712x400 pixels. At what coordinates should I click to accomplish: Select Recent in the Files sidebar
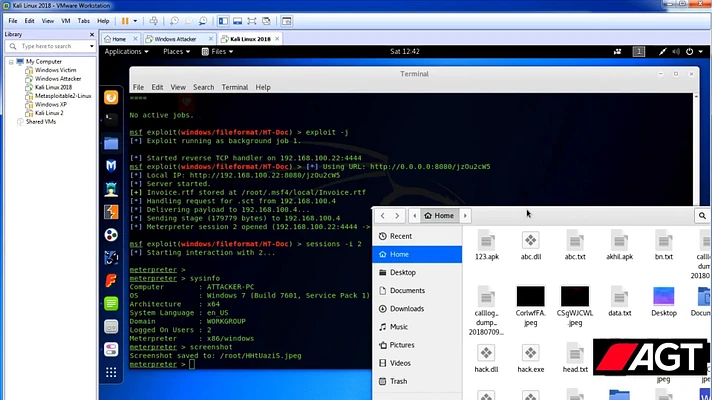[417, 236]
